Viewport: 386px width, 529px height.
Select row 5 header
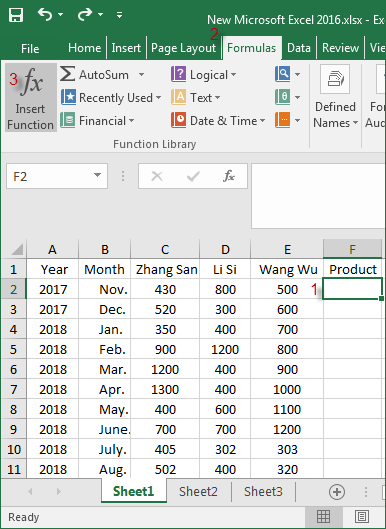click(14, 349)
